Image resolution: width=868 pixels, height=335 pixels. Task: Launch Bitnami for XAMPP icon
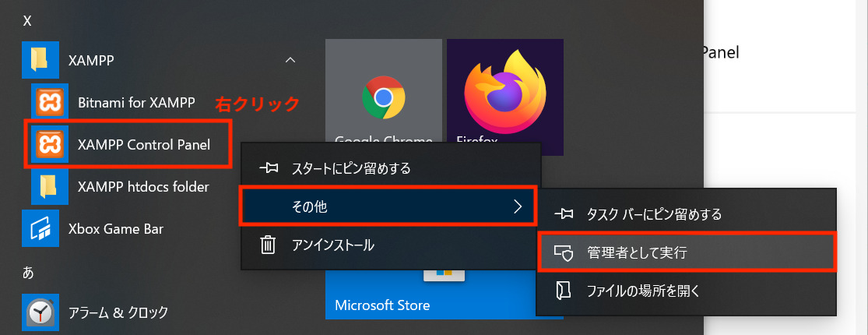click(50, 102)
